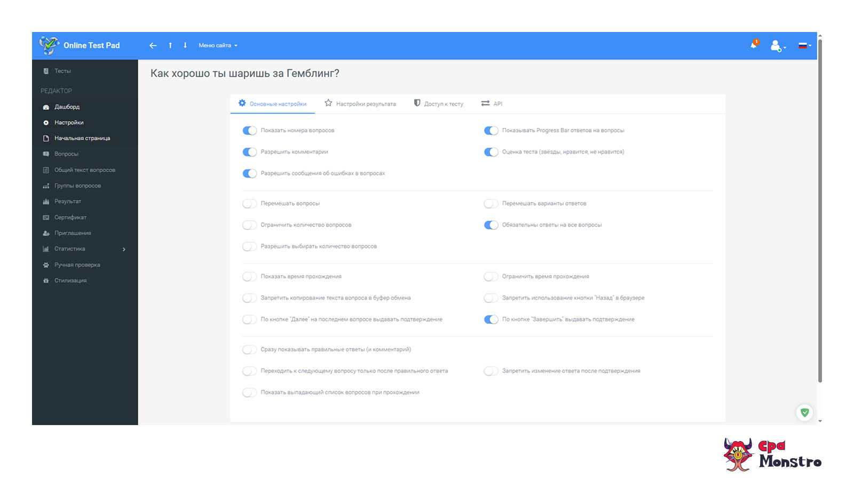Enable Перемешать варианты ответов toggle
This screenshot has height=504, width=854.
(491, 204)
